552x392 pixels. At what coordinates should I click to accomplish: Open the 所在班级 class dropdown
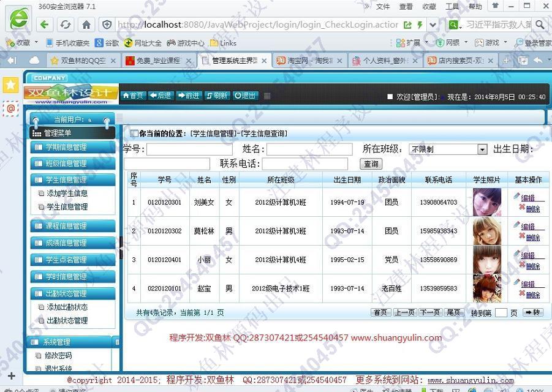coord(482,149)
